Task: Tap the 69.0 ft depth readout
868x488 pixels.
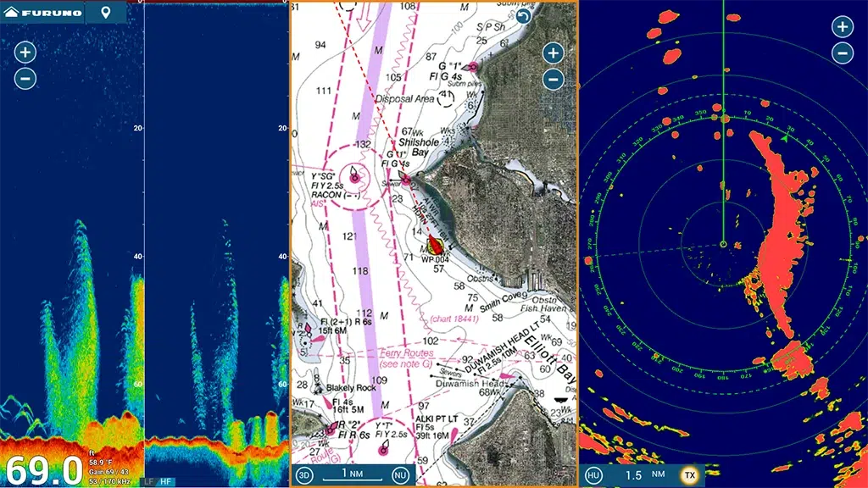Action: tap(42, 470)
